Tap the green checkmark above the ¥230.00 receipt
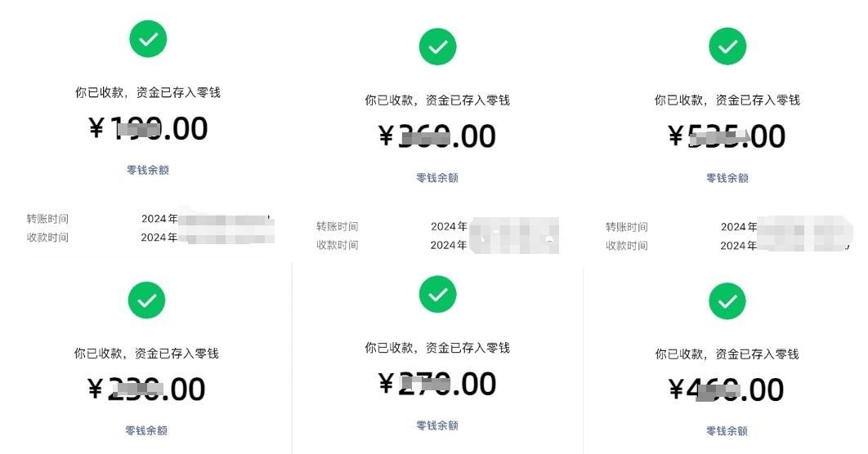868x454 pixels. 147,300
